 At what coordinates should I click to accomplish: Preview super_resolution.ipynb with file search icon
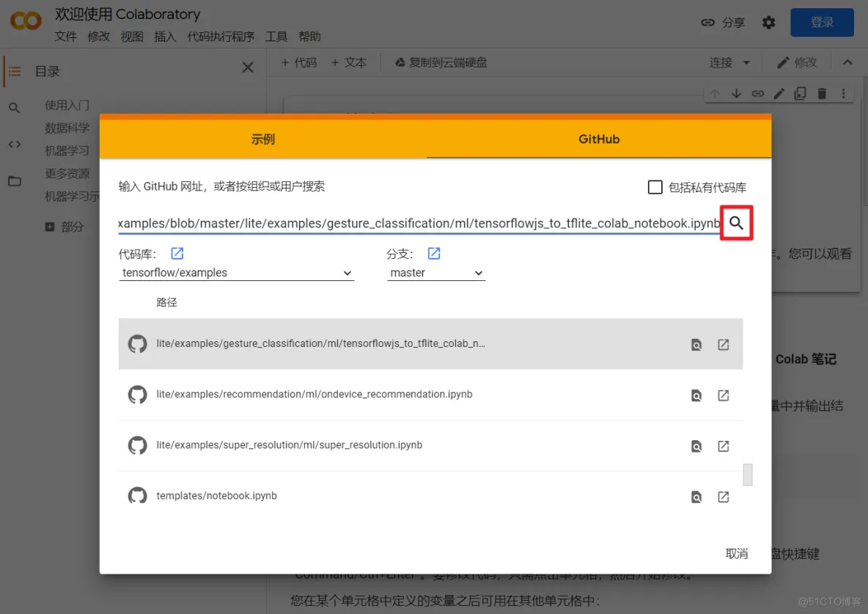coord(696,446)
